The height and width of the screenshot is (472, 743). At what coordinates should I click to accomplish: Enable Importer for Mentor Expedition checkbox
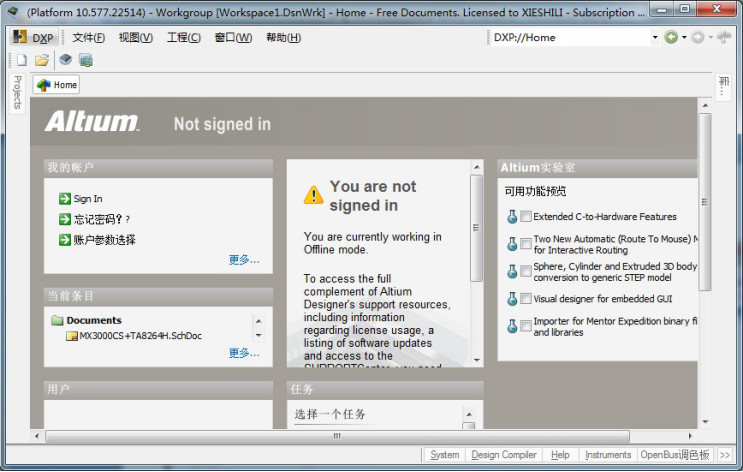(x=526, y=326)
